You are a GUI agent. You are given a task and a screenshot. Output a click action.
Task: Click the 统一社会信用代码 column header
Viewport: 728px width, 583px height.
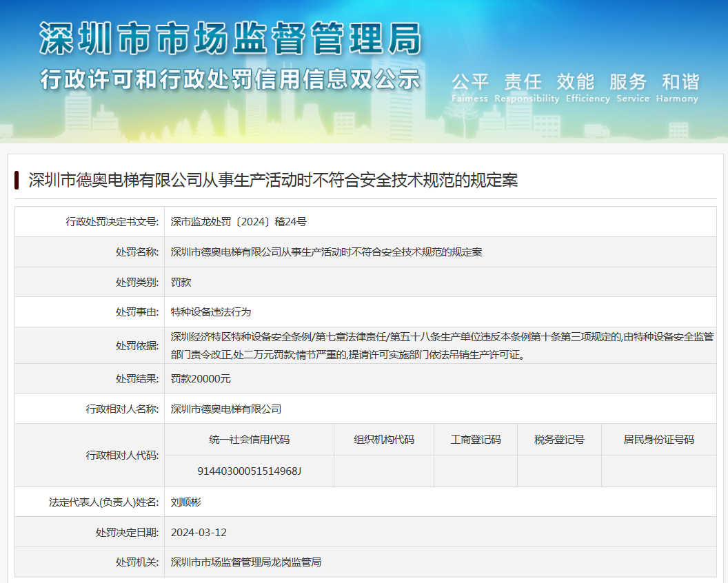(249, 440)
